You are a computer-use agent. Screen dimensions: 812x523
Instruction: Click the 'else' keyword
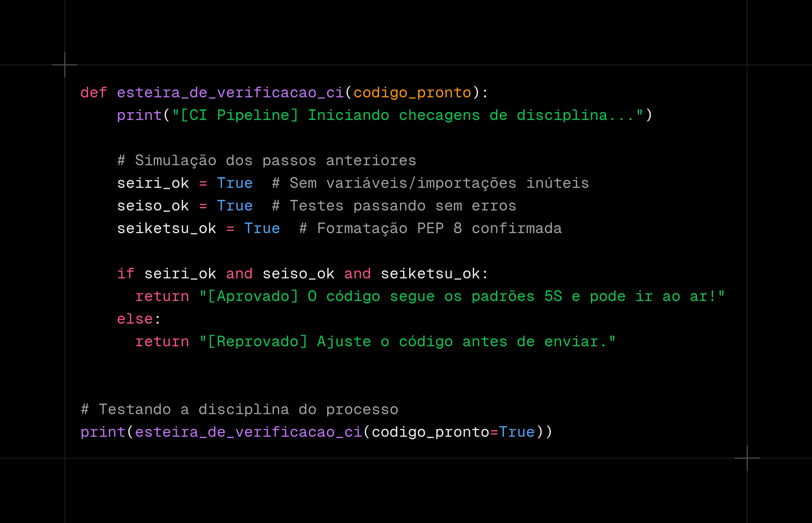135,319
